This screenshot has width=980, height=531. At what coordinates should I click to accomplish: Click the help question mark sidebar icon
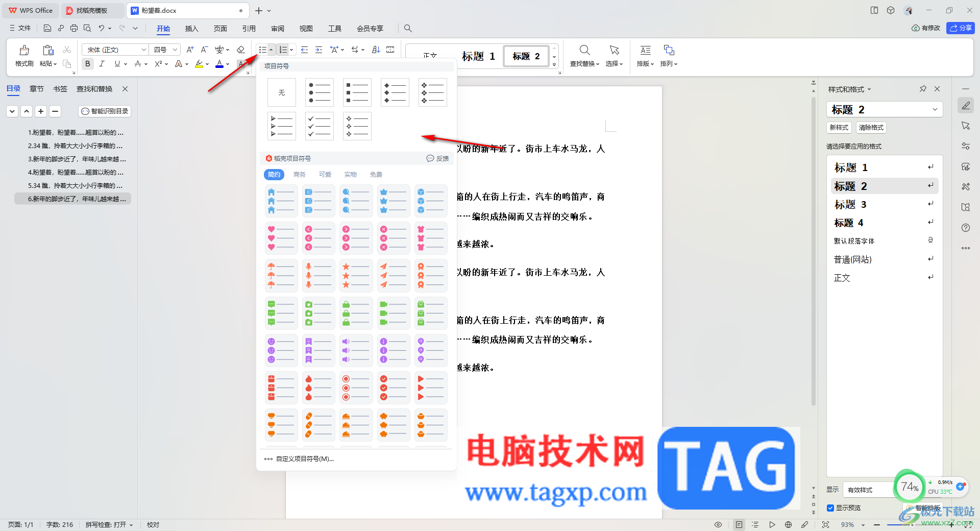click(x=966, y=228)
